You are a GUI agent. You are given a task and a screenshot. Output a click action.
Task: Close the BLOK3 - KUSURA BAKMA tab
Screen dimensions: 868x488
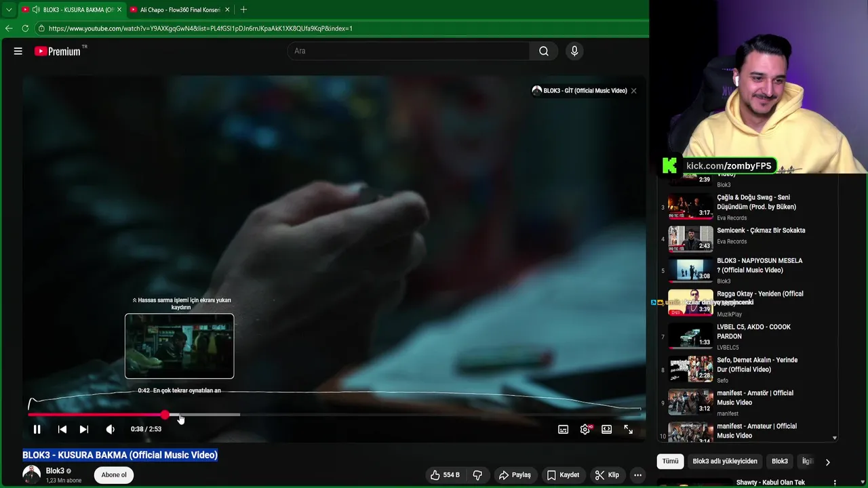[x=119, y=9]
